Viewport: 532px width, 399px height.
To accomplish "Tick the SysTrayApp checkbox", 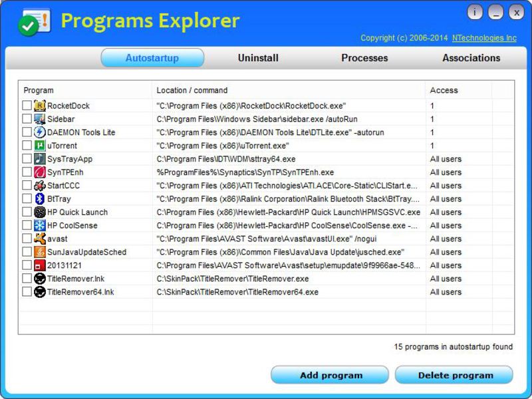I will [x=27, y=159].
